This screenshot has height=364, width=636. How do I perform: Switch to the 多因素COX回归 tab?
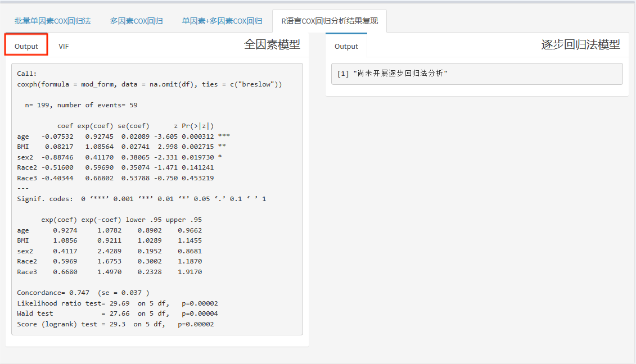click(136, 21)
